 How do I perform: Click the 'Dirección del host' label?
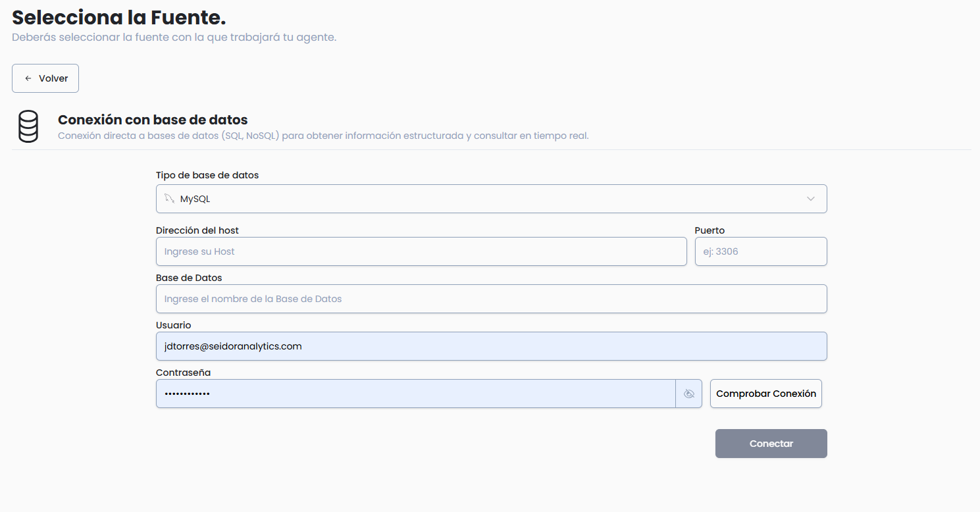(197, 230)
